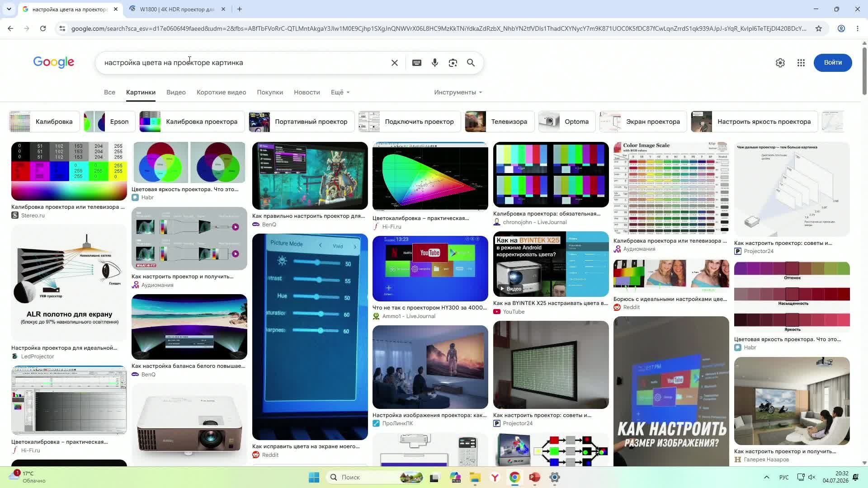Submit search with magnifier icon

click(x=471, y=63)
